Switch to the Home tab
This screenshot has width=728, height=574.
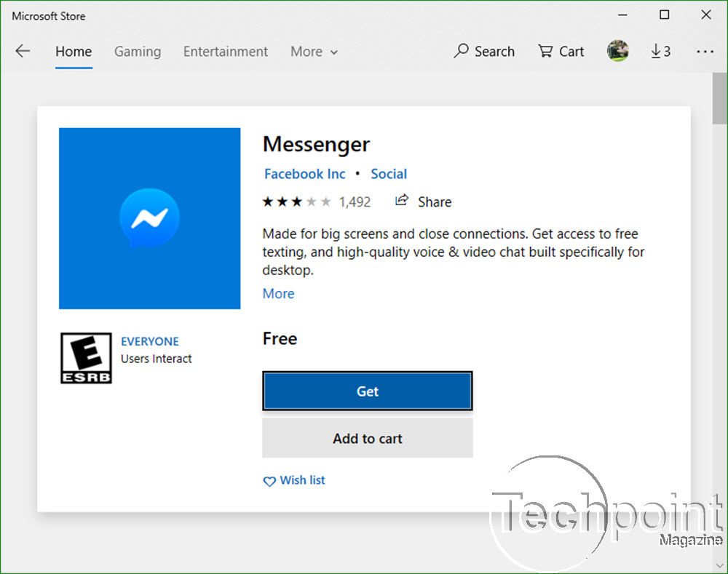(x=74, y=52)
